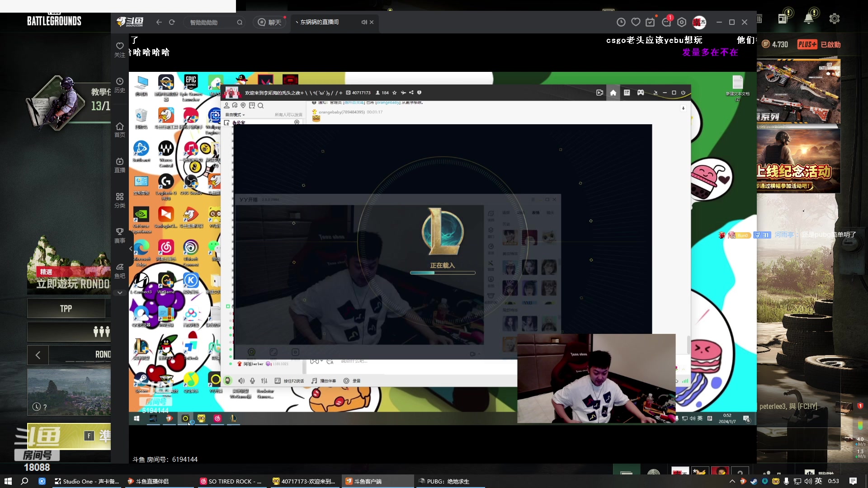Click the map preview thumbnail
This screenshot has width=868, height=488.
click(69, 392)
